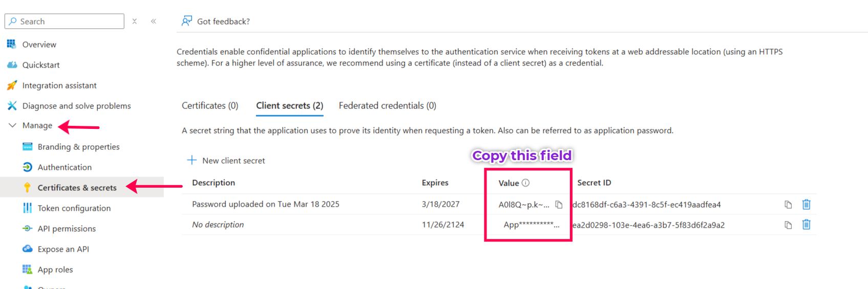Open the Integration assistant

pyautogui.click(x=59, y=85)
